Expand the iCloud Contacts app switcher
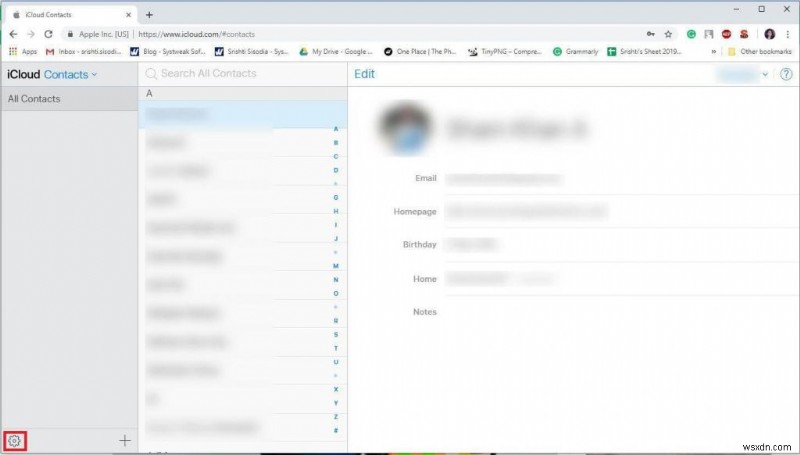The height and width of the screenshot is (455, 800). pyautogui.click(x=70, y=74)
